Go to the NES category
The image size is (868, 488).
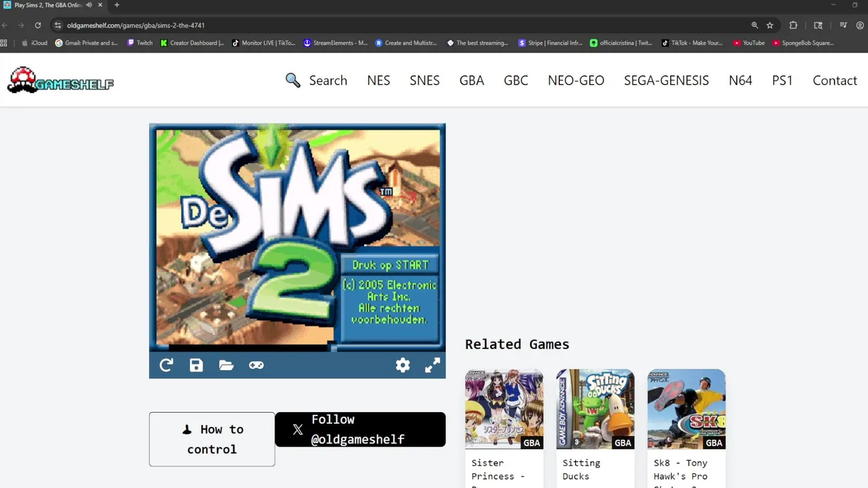tap(378, 80)
